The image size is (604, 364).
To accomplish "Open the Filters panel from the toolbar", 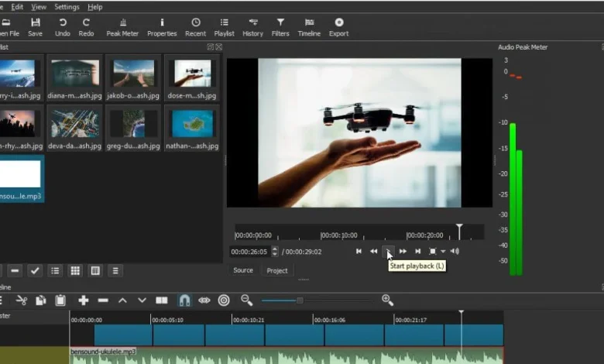I will (280, 27).
